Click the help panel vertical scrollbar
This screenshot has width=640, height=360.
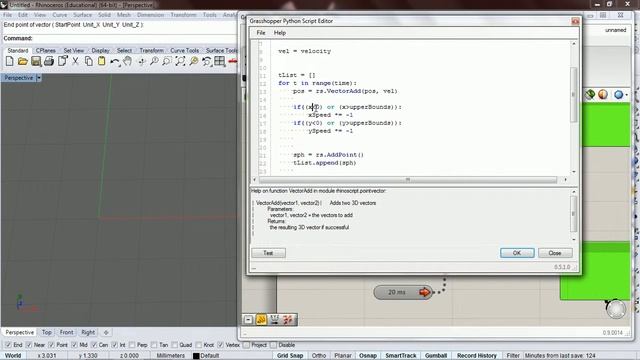(x=573, y=213)
